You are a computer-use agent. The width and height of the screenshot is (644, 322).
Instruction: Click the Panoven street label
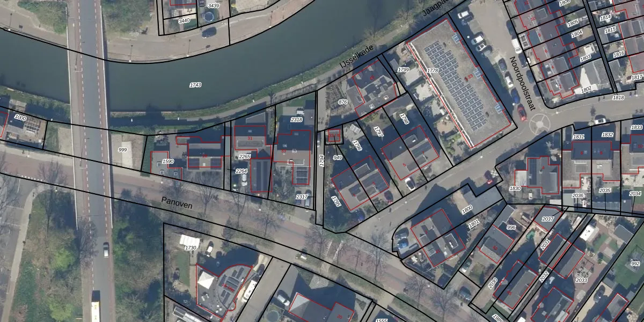point(177,203)
